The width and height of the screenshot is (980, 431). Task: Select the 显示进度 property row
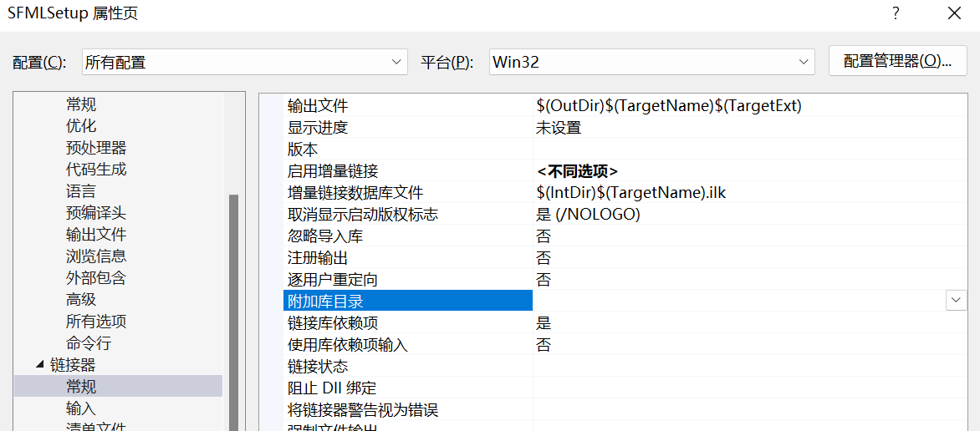(625, 128)
